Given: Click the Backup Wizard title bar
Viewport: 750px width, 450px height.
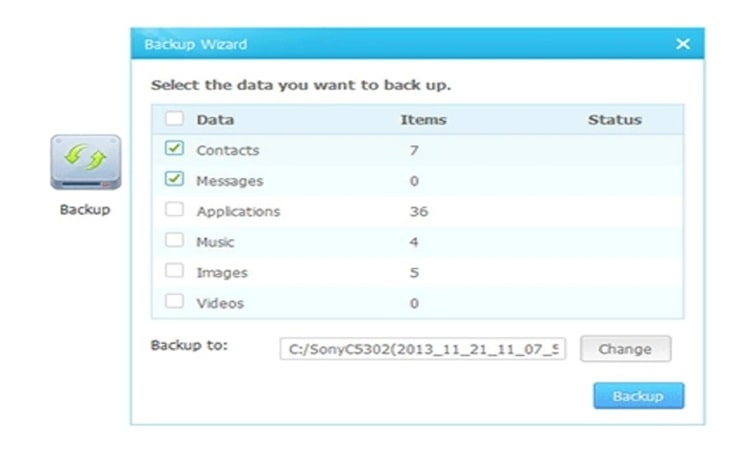Looking at the screenshot, I should [x=400, y=44].
